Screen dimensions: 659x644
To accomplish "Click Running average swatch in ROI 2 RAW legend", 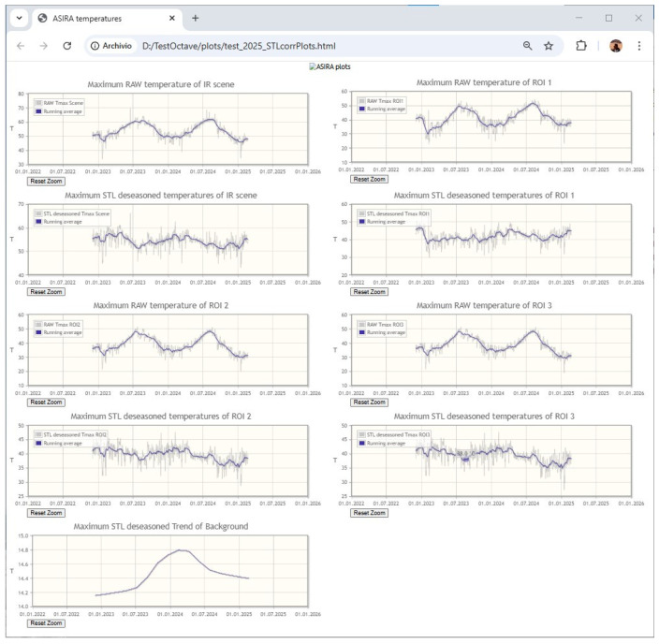I will pos(38,332).
